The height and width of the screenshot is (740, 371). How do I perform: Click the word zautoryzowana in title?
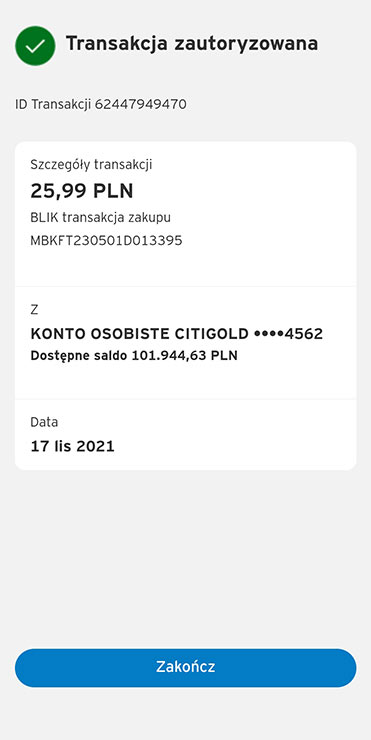coord(246,44)
